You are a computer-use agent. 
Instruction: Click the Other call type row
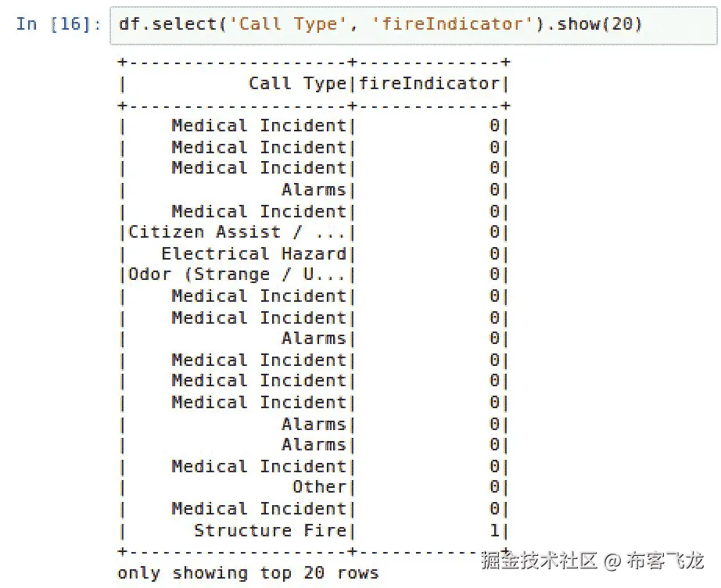[x=319, y=487]
